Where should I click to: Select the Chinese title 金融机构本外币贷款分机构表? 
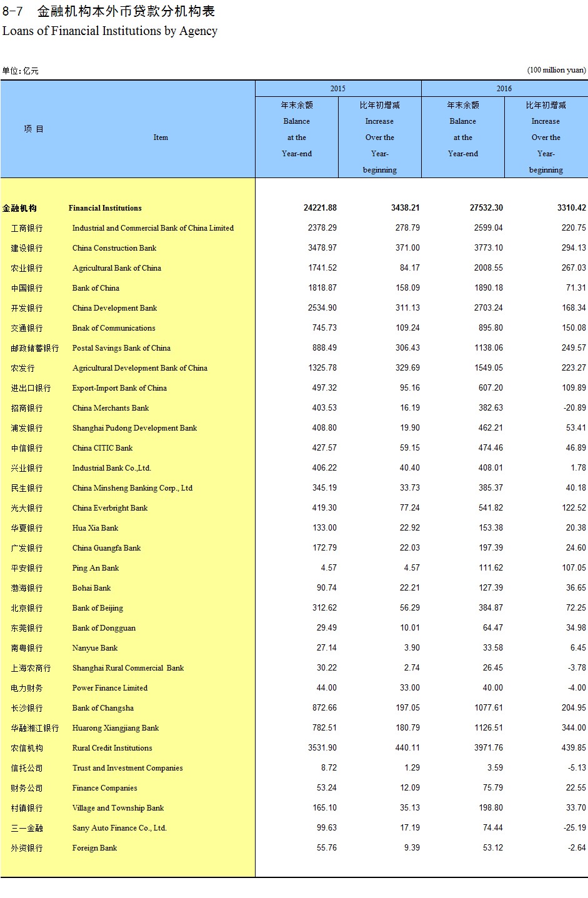point(126,11)
